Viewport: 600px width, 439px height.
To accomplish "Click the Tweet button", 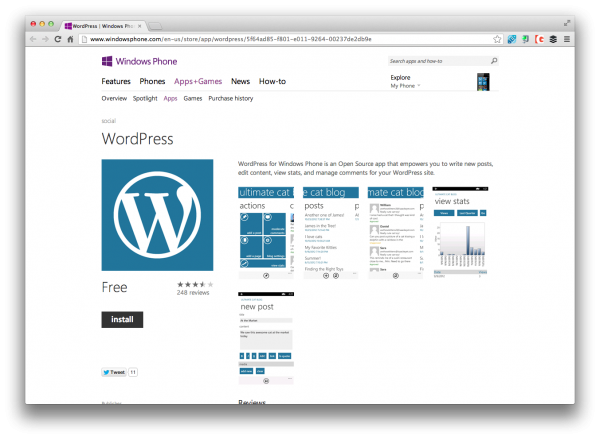I will [114, 372].
